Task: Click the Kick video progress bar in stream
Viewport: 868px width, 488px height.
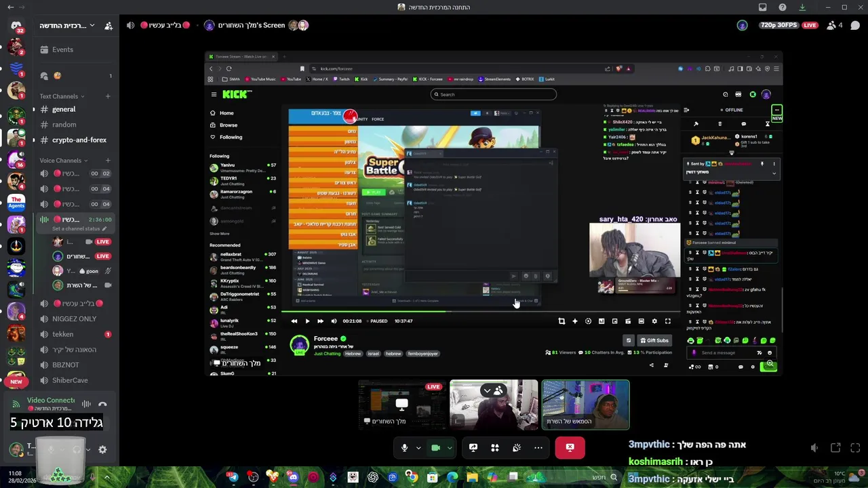Action: coord(481,312)
